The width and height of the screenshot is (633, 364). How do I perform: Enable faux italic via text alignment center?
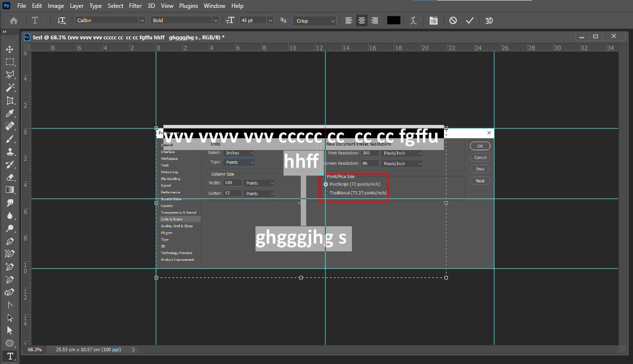(x=361, y=20)
